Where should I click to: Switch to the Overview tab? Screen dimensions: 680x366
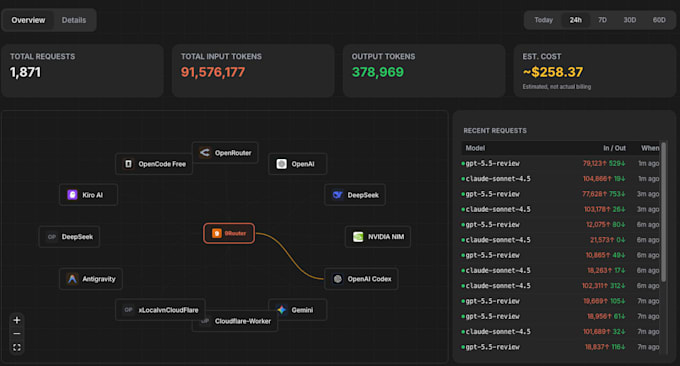28,20
